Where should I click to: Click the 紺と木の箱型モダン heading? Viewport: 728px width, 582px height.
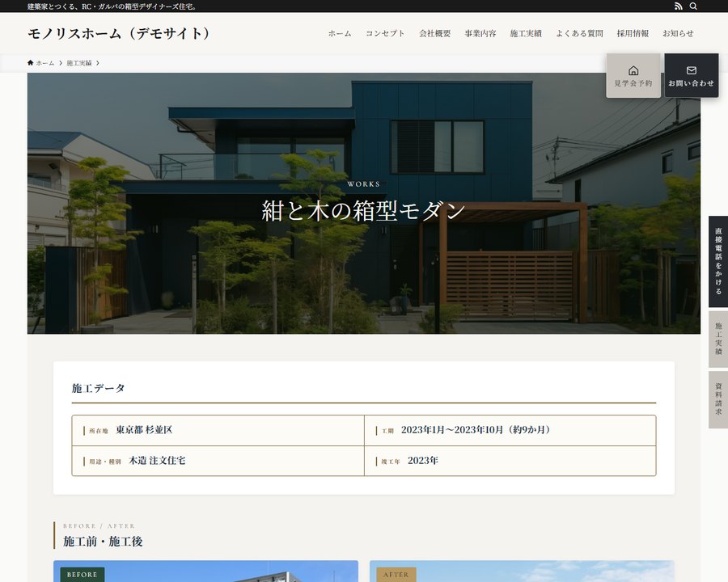pos(363,210)
